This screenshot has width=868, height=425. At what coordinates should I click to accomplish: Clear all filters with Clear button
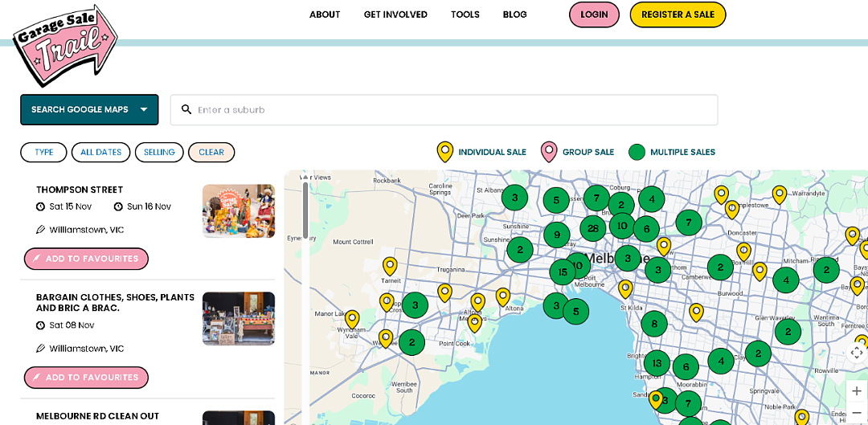(x=211, y=152)
